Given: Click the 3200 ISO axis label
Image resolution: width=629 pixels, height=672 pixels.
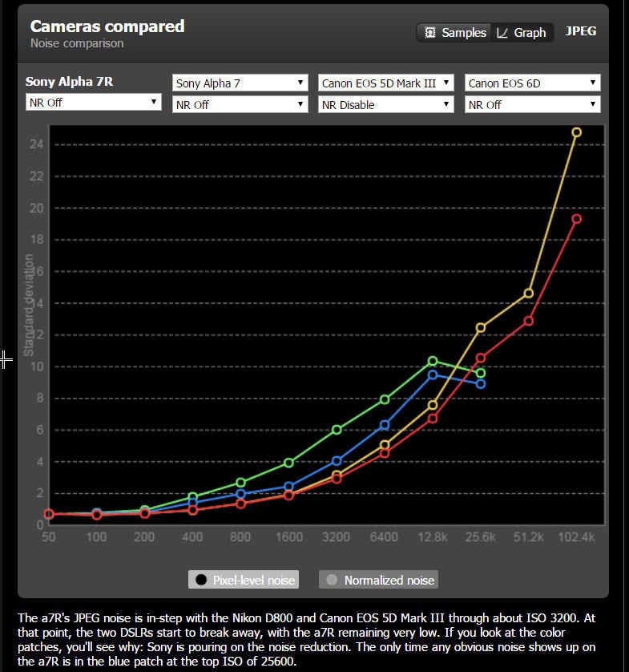Looking at the screenshot, I should (x=337, y=537).
